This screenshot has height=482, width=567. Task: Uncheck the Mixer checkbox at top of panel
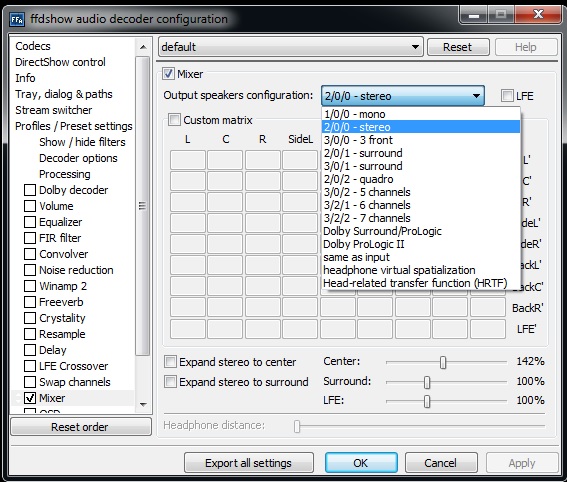point(168,74)
